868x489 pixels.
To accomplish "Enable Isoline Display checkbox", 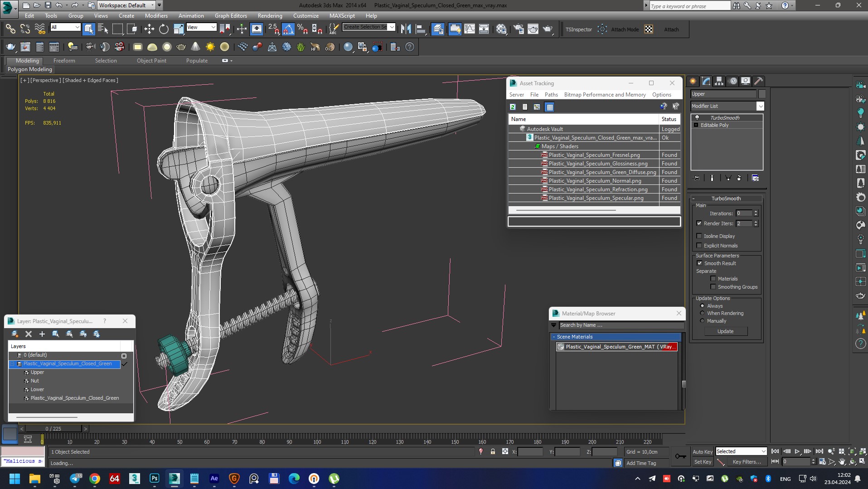I will [699, 236].
